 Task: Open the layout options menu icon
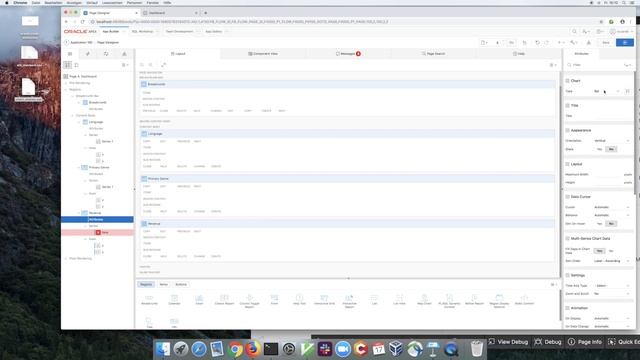pyautogui.click(x=553, y=65)
